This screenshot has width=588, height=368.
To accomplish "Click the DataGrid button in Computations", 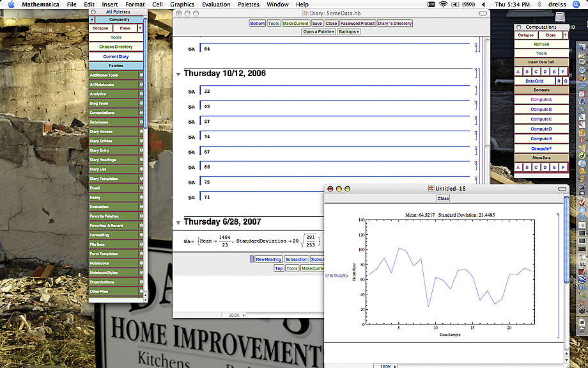I will pyautogui.click(x=534, y=81).
